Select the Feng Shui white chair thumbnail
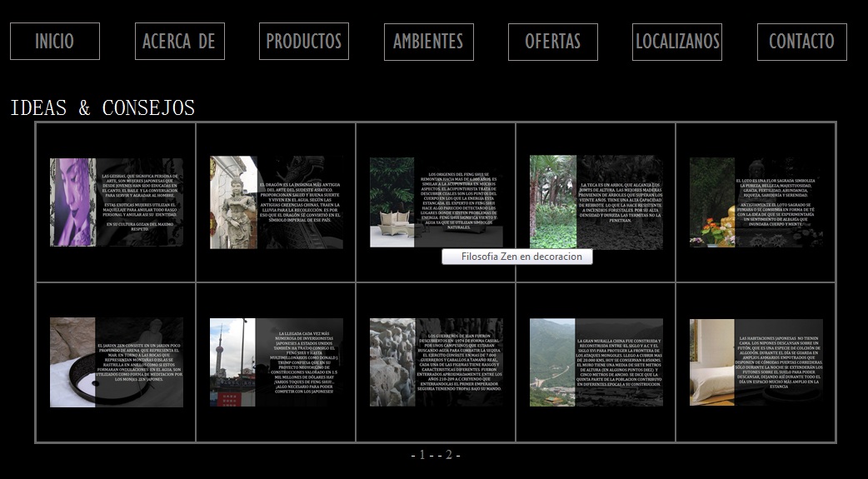This screenshot has height=479, width=868. pos(436,202)
